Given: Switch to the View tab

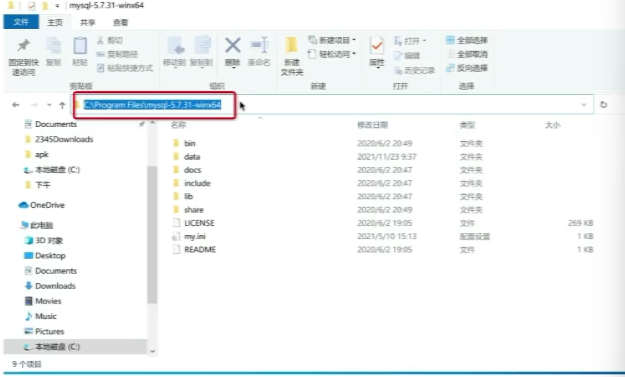Looking at the screenshot, I should coord(120,22).
